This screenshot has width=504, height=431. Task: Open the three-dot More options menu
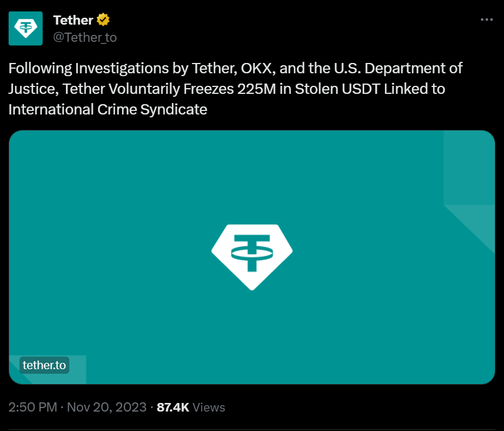coord(486,19)
